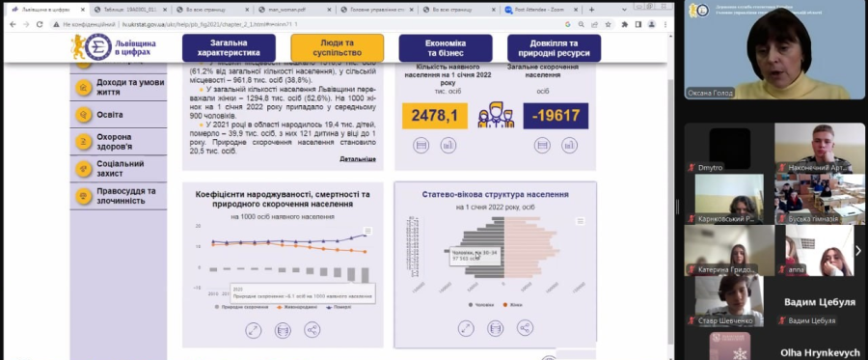The width and height of the screenshot is (868, 360).
Task: Bookmark this page with the star icon
Action: (608, 24)
